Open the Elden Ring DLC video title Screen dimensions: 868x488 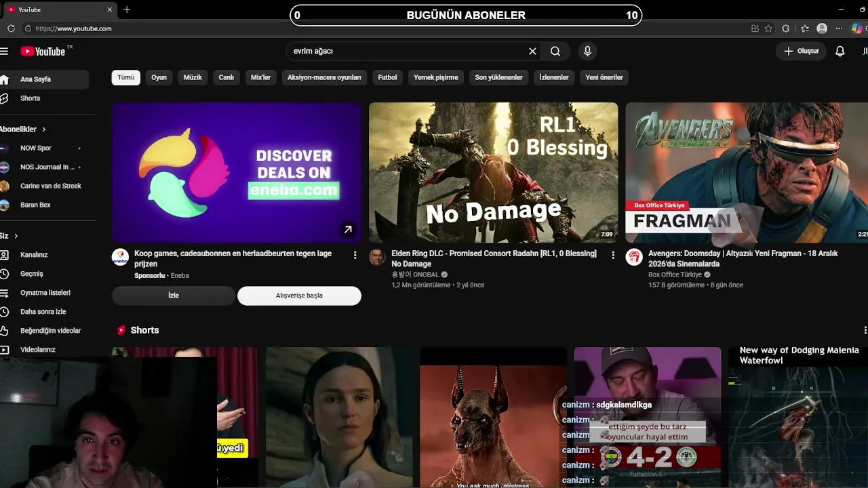(x=494, y=258)
